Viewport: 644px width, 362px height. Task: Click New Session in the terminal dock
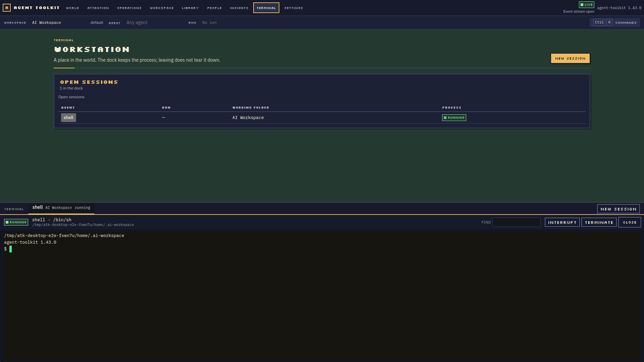pyautogui.click(x=618, y=209)
